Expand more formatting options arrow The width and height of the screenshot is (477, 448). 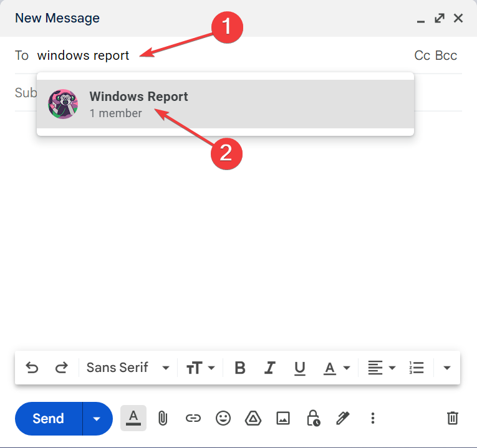(x=446, y=368)
